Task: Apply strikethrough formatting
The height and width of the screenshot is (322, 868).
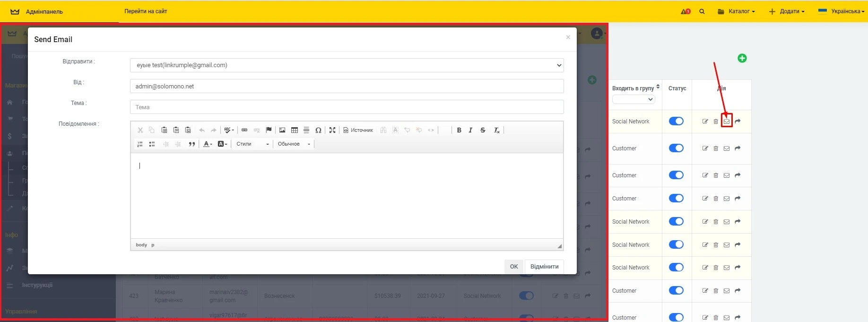Action: 483,130
